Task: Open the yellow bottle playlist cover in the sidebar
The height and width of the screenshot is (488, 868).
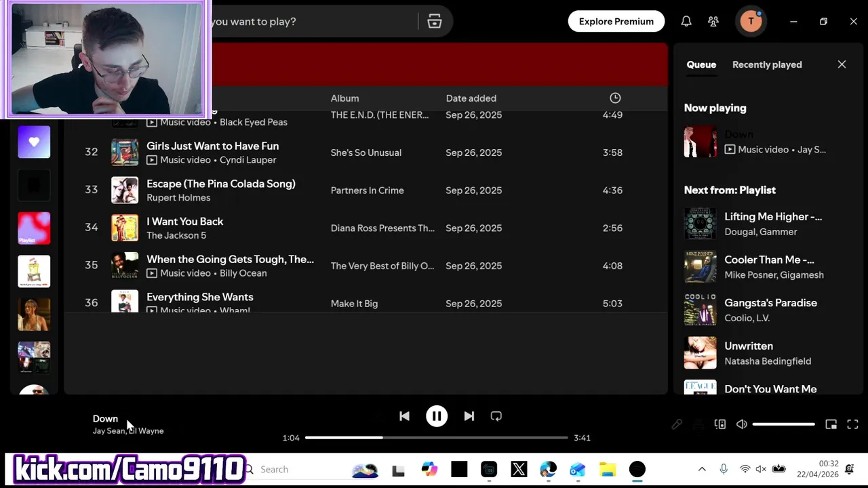Action: [34, 272]
